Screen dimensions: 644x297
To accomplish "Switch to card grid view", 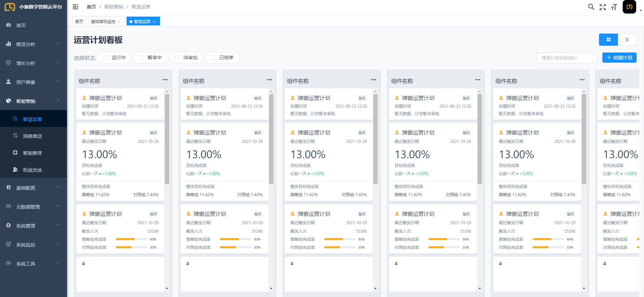I will (x=608, y=40).
